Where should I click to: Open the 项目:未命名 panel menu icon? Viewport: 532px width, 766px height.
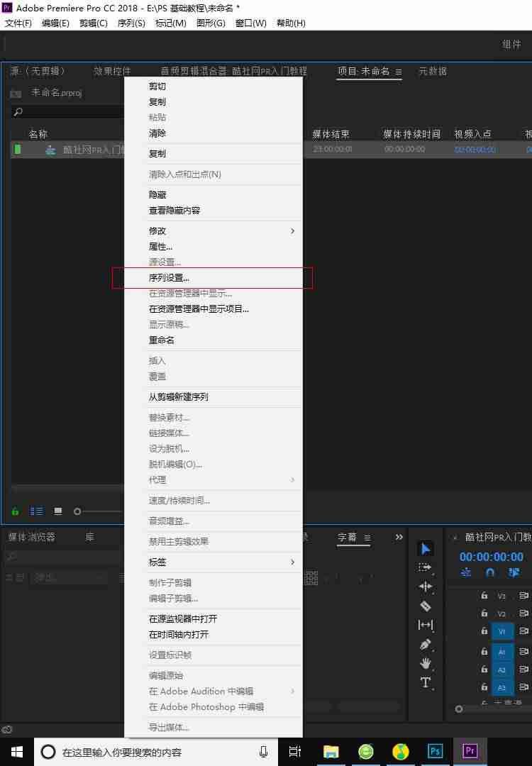(x=399, y=72)
